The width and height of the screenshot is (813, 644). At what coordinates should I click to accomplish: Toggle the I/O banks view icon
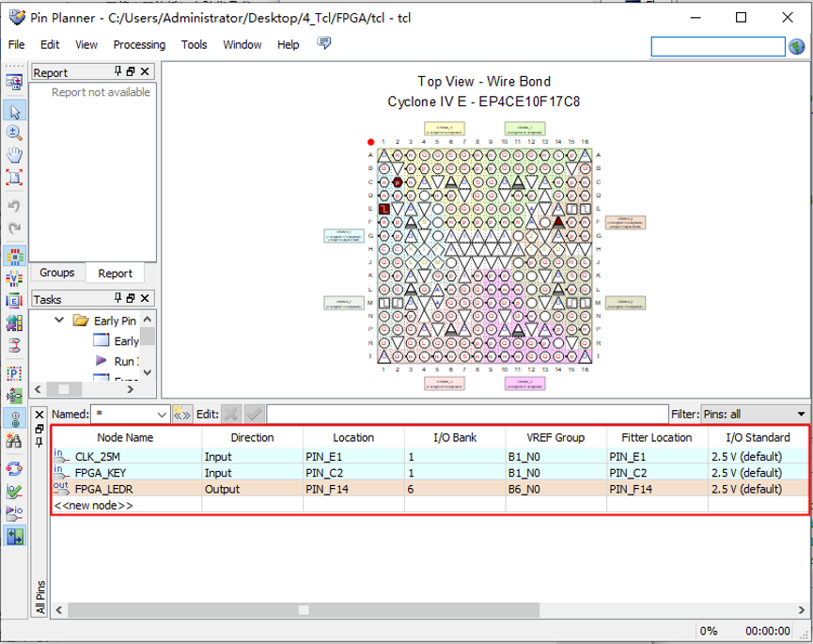[x=14, y=256]
